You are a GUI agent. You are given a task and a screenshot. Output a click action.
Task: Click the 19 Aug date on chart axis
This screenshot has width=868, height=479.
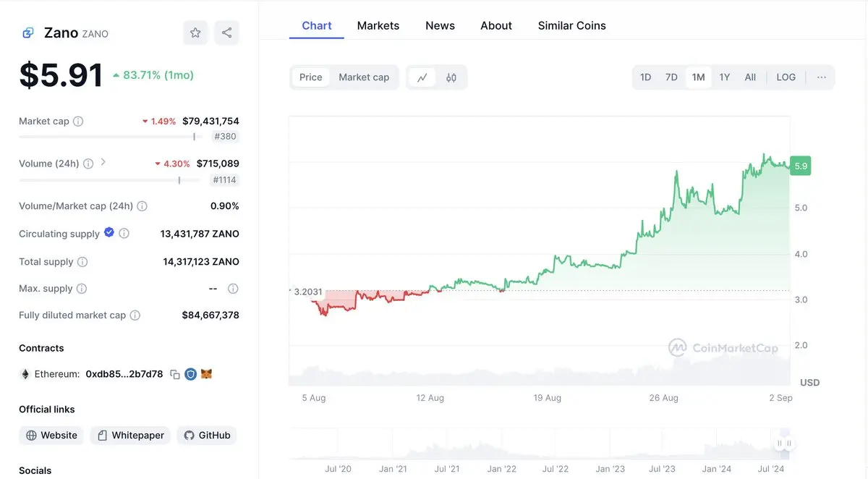point(548,398)
